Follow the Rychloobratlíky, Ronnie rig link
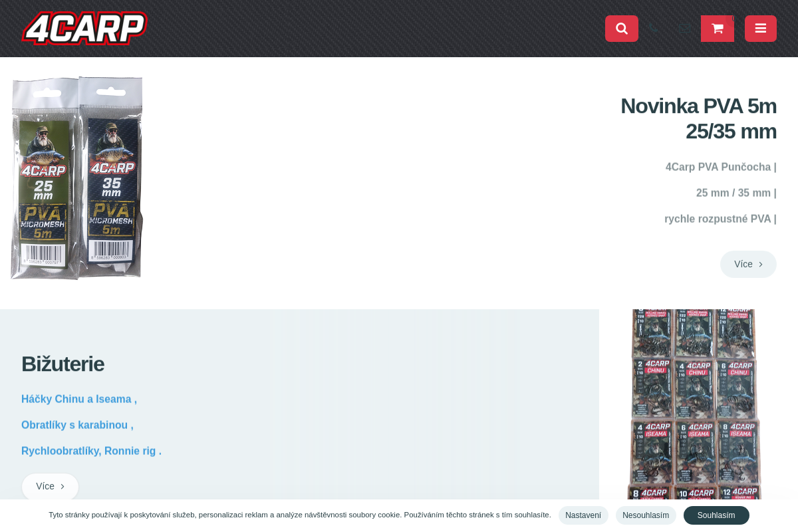Image resolution: width=798 pixels, height=532 pixels. coord(91,451)
